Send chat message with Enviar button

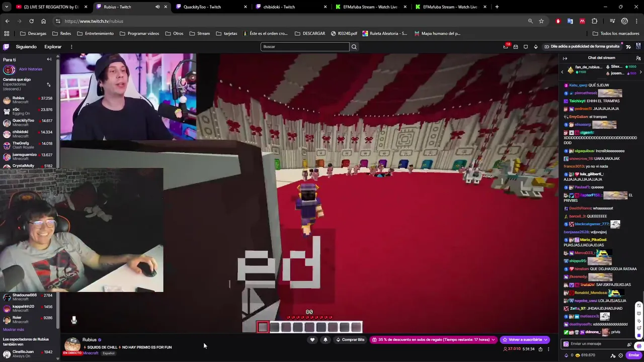point(633,355)
